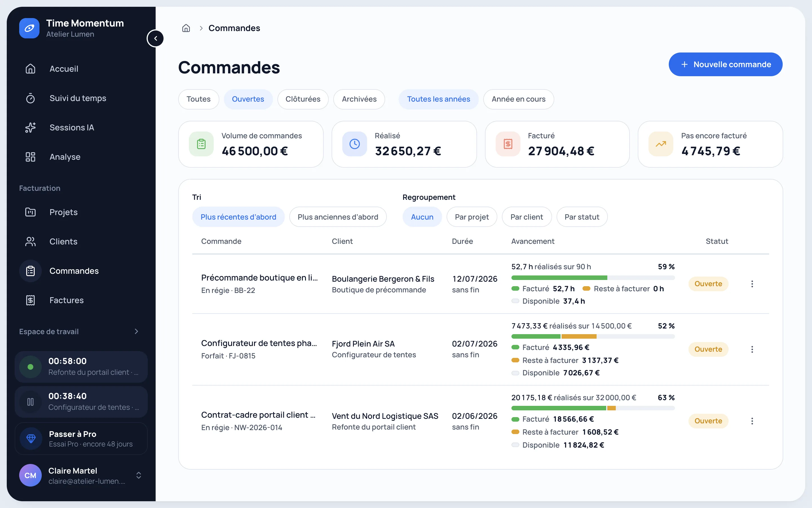Click the Clients people icon

(x=30, y=242)
